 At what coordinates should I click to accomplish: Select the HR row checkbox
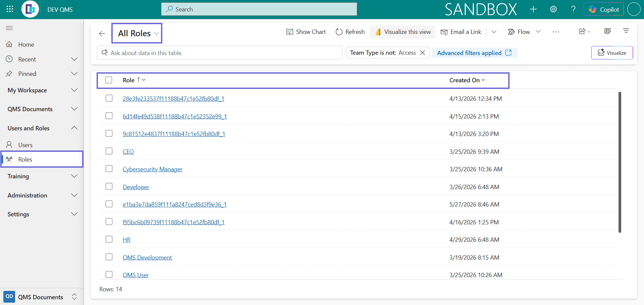[109, 239]
